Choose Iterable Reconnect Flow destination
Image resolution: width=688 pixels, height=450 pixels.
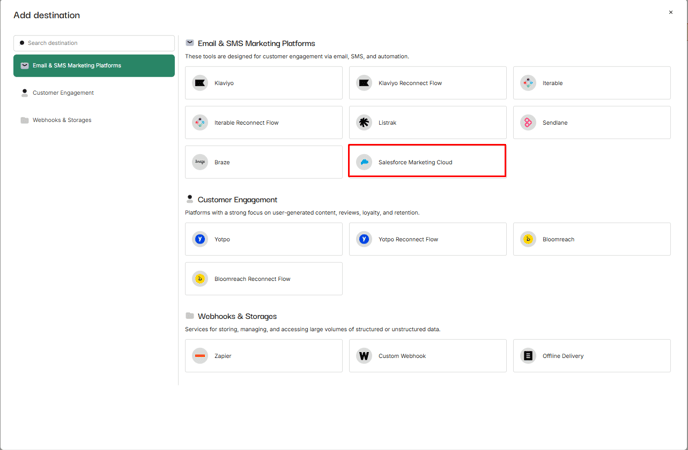[264, 123]
